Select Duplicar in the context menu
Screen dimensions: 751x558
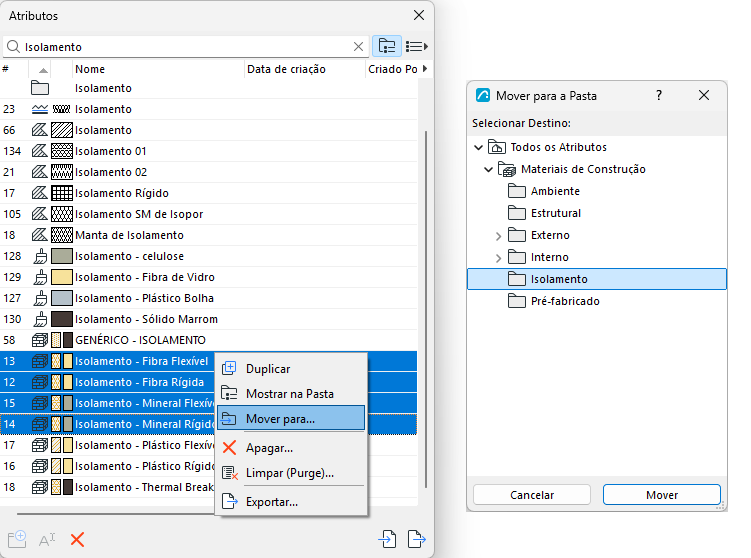291,369
